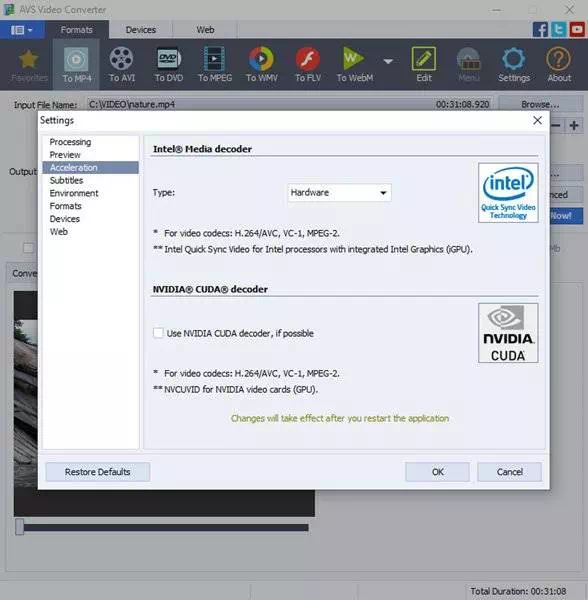Open the Facebook social link icon

[540, 29]
